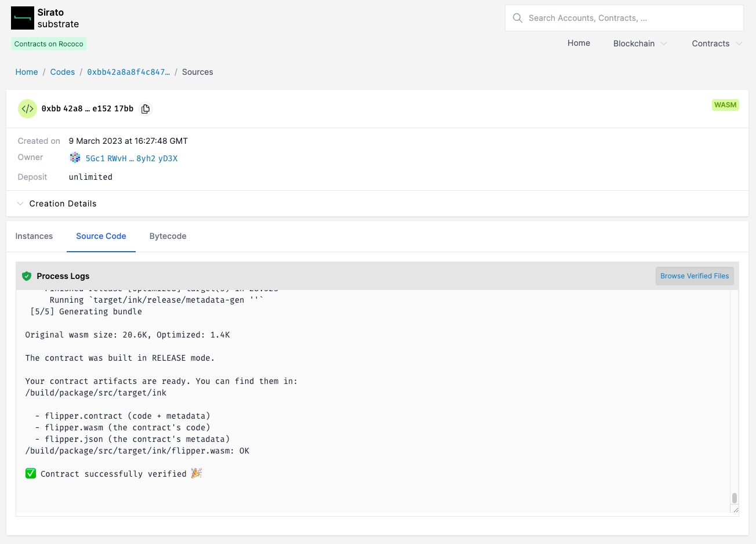This screenshot has height=544, width=756.
Task: Focus the Search Accounts, Contracts input field
Action: click(632, 18)
